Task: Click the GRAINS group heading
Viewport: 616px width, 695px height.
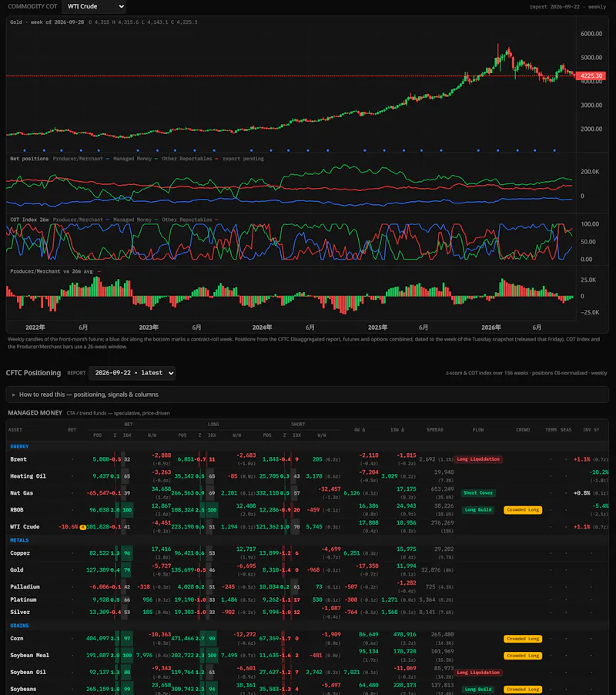Action: 19,626
